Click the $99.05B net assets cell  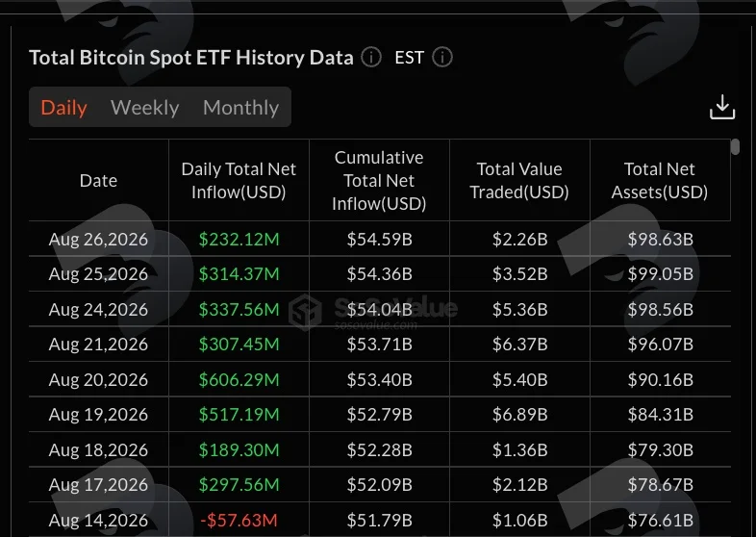click(x=660, y=273)
